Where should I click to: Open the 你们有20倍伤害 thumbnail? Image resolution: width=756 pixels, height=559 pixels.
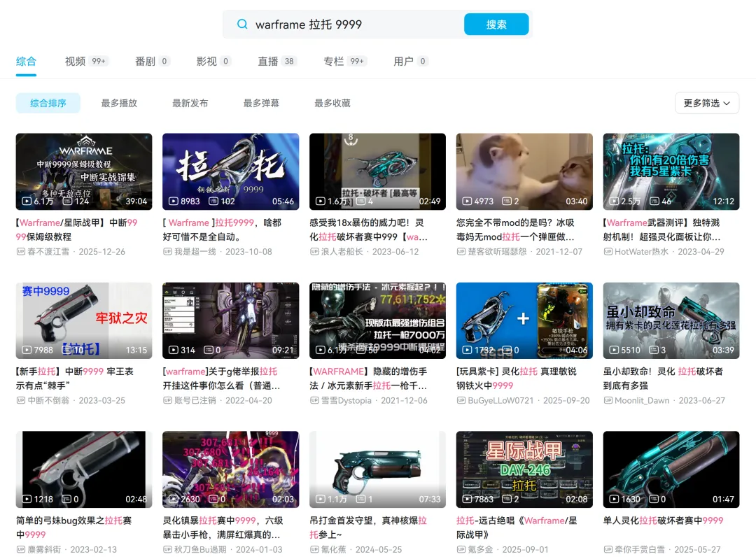click(671, 171)
